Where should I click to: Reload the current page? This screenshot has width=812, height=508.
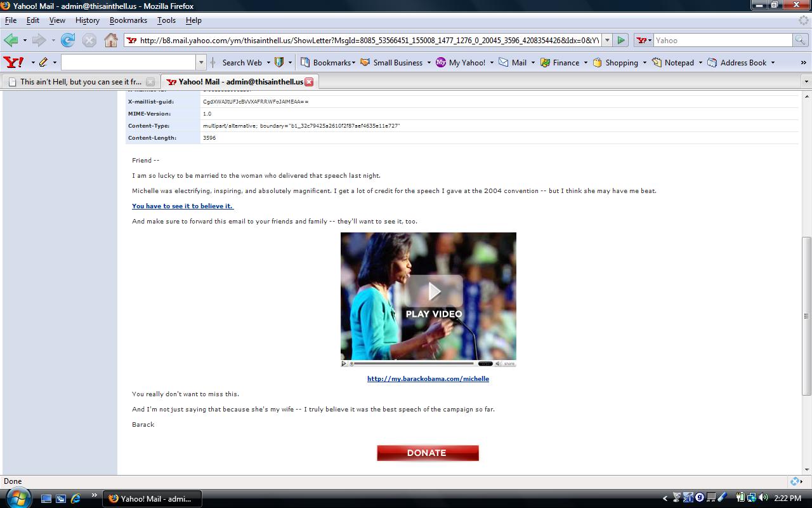pyautogui.click(x=68, y=41)
